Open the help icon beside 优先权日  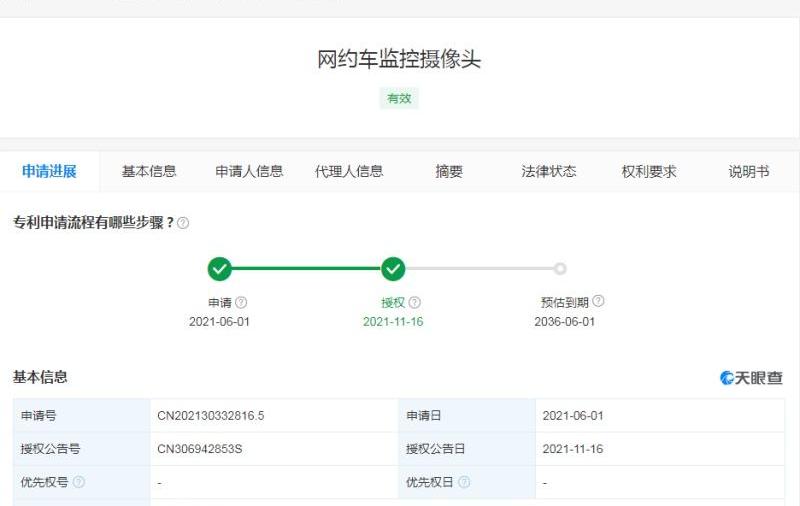pos(464,482)
